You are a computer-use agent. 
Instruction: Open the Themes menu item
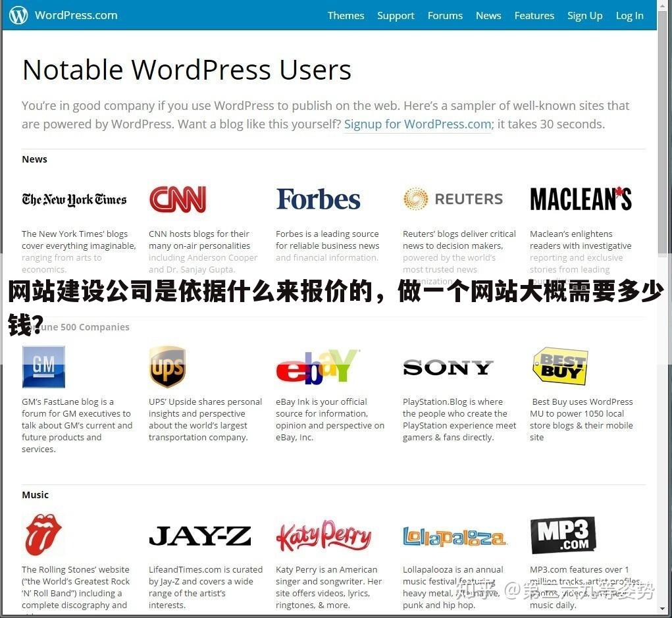point(346,16)
